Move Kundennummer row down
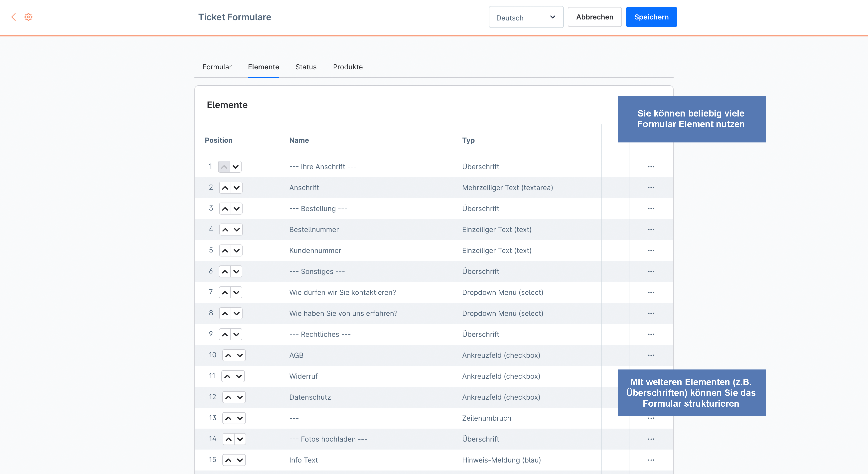The width and height of the screenshot is (868, 474). click(x=237, y=250)
